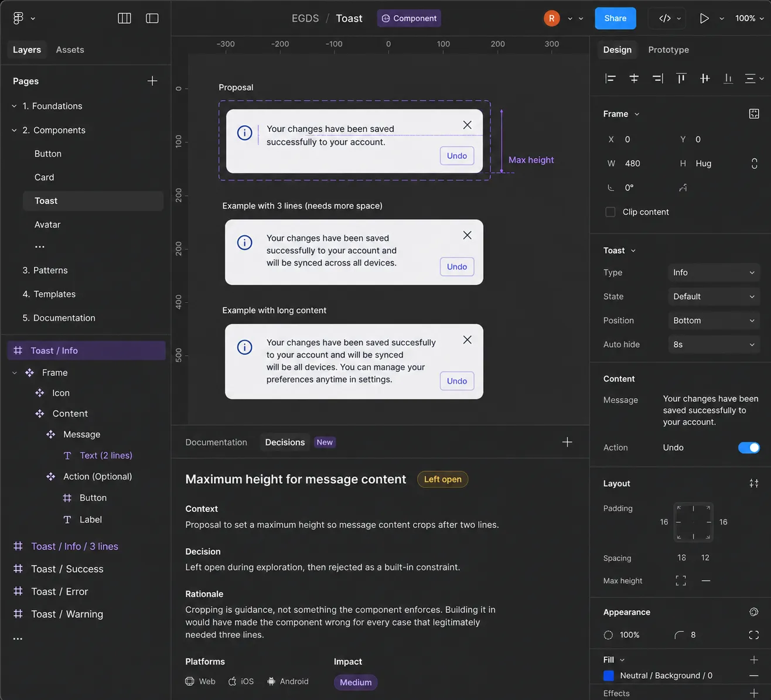Toggle the sidebar collapse icon
Image resolution: width=771 pixels, height=700 pixels.
(152, 18)
